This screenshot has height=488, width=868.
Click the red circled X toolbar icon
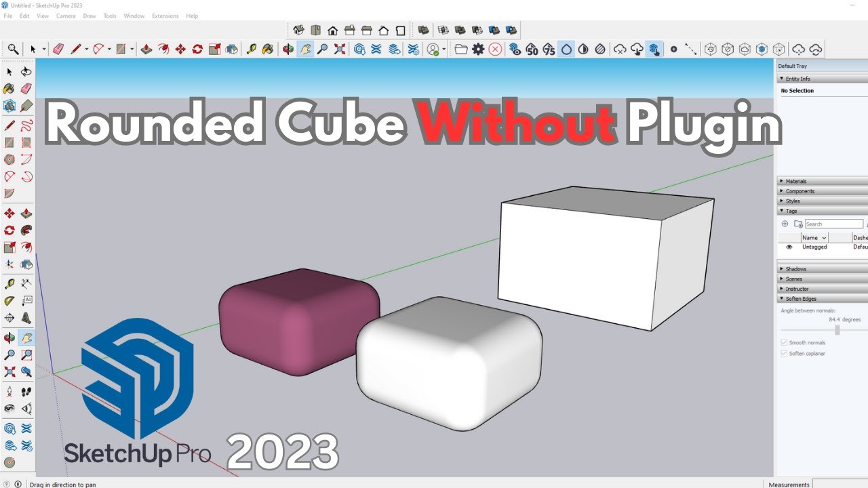pos(496,49)
